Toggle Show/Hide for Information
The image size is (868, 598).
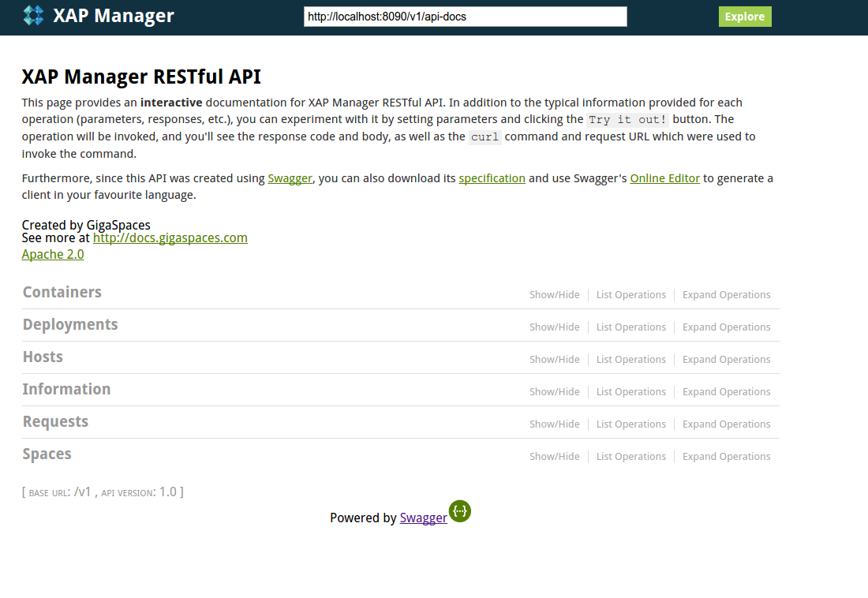[554, 391]
